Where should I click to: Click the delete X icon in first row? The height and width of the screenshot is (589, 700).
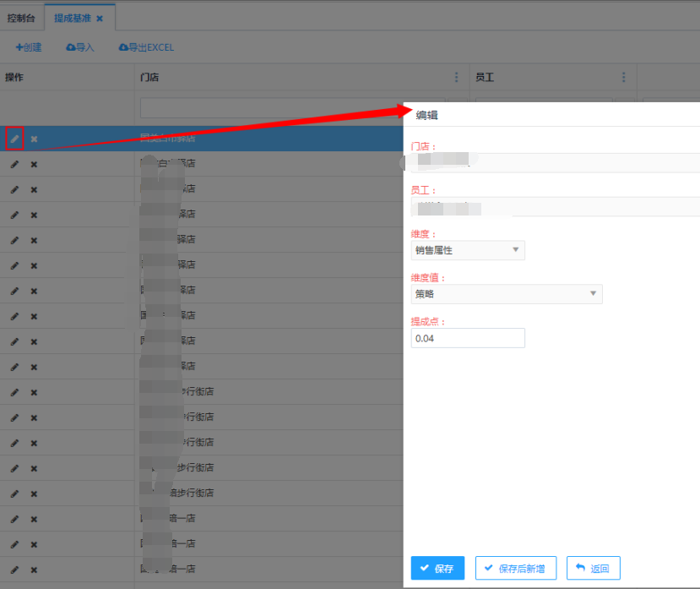[34, 139]
